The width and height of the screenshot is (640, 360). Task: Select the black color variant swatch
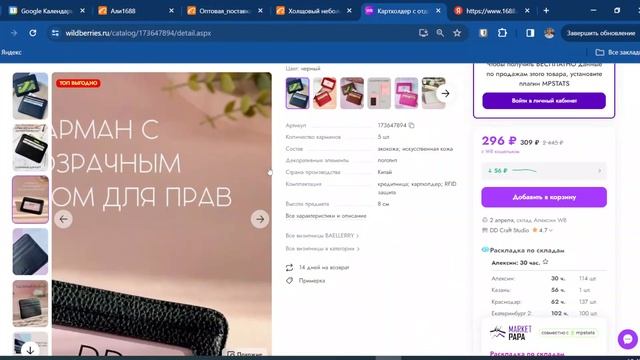(x=298, y=93)
